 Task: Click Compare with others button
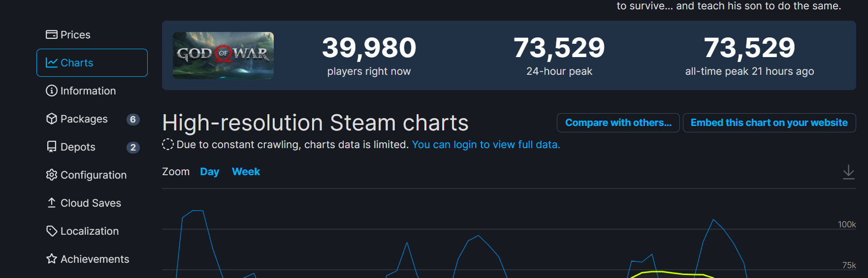[x=618, y=123]
